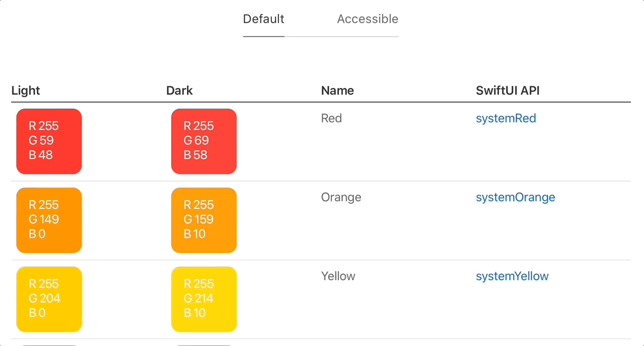Open the systemYellow API link
The image size is (644, 346).
click(512, 276)
